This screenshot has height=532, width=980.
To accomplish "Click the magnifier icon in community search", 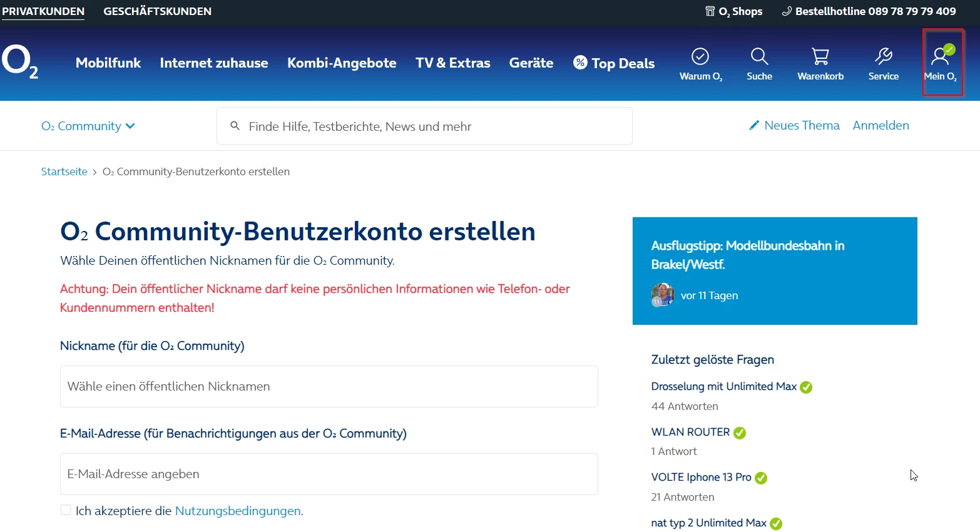I will coord(235,126).
